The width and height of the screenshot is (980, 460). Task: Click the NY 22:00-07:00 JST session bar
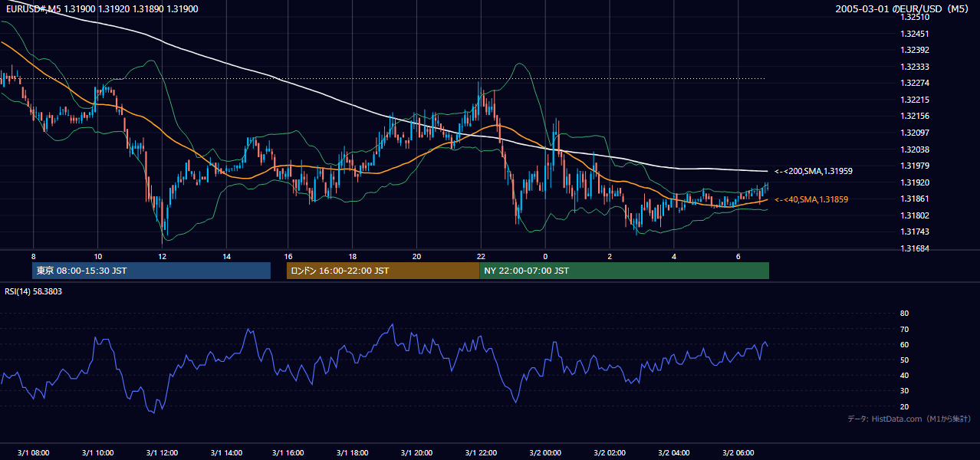click(624, 271)
